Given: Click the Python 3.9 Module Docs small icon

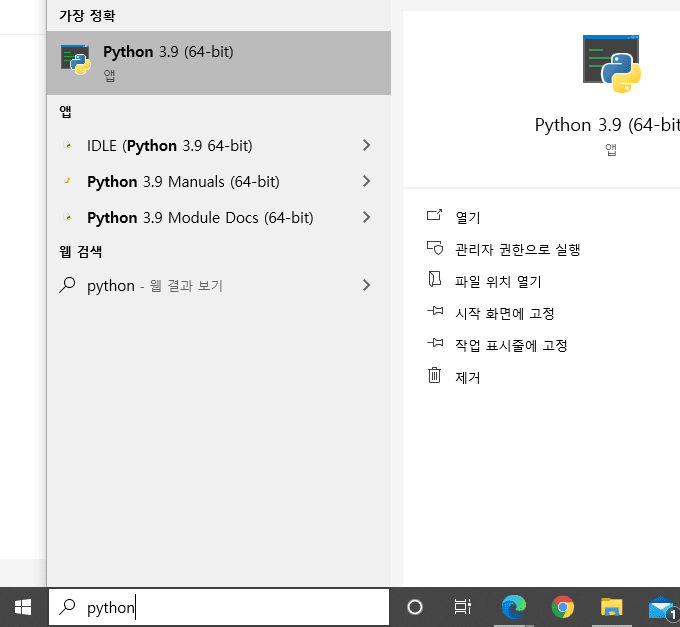Looking at the screenshot, I should point(67,217).
